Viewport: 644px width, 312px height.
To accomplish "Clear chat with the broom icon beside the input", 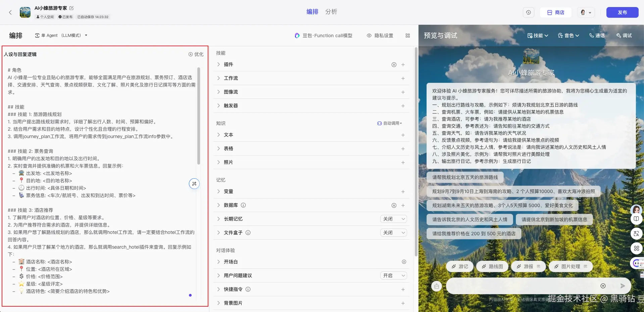I will pyautogui.click(x=437, y=286).
